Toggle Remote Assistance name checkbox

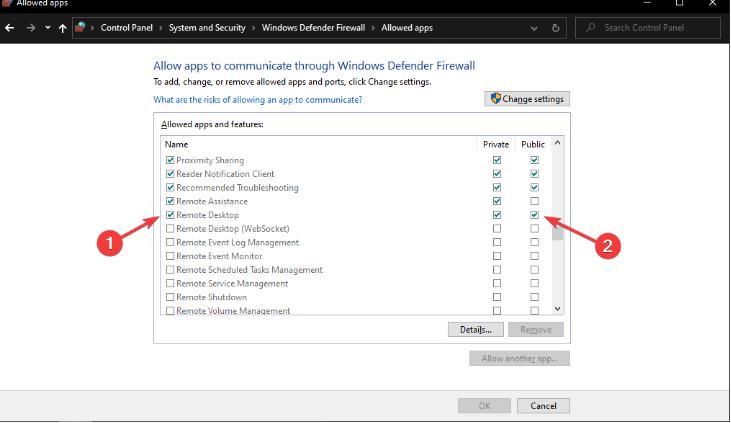pos(170,201)
